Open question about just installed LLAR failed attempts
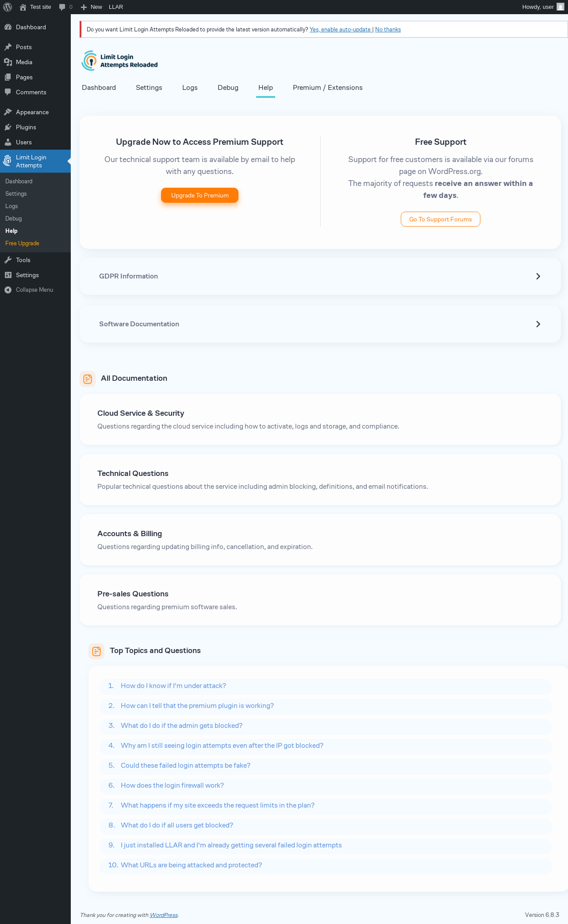 point(231,845)
